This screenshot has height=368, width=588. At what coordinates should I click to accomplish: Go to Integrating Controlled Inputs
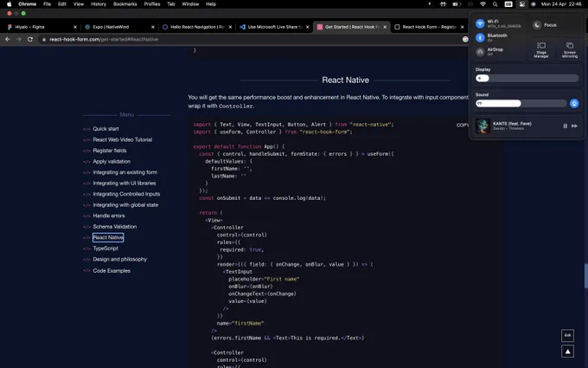(126, 194)
